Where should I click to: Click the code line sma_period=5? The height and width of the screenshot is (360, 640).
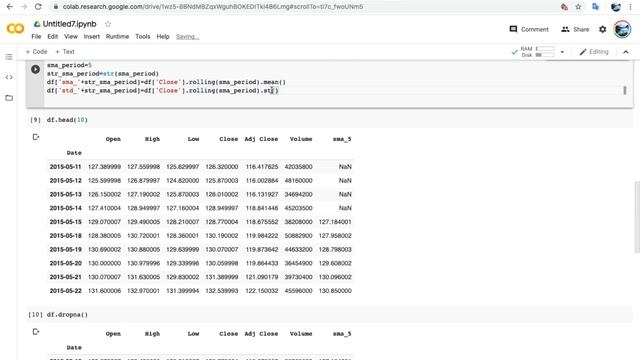tap(69, 65)
